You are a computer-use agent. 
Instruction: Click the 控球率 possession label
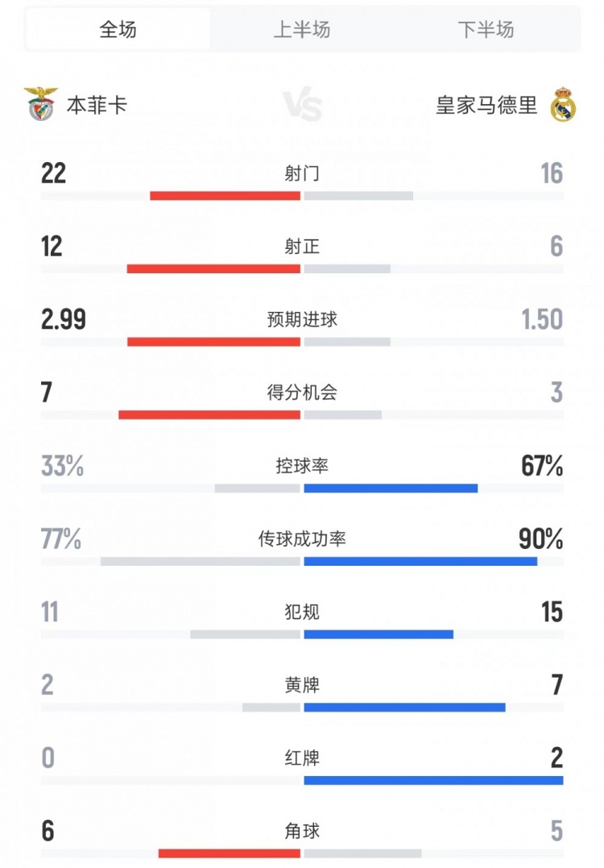tap(302, 466)
